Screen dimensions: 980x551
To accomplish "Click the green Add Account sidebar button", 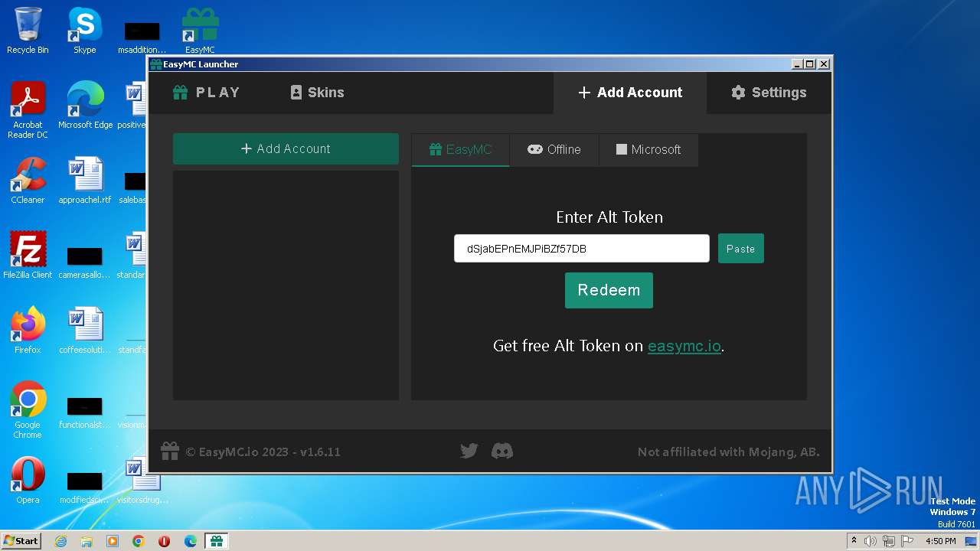I will tap(286, 148).
